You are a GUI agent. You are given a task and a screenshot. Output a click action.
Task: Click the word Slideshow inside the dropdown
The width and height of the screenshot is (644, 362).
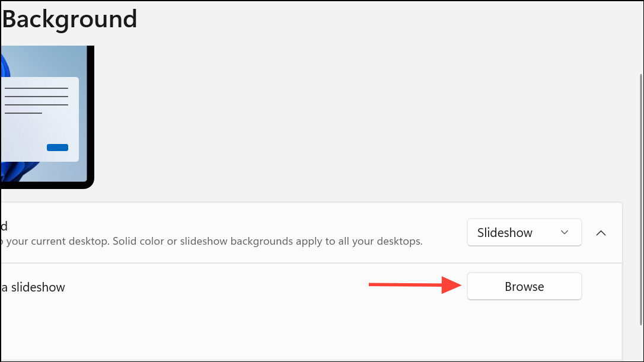tap(505, 233)
